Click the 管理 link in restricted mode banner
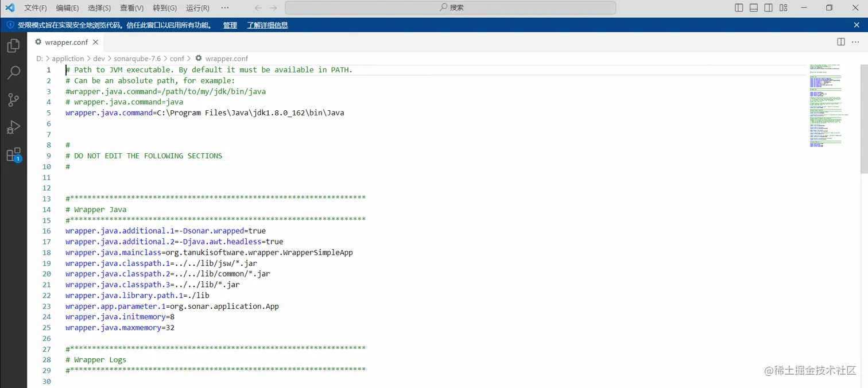Image resolution: width=868 pixels, height=388 pixels. point(229,25)
